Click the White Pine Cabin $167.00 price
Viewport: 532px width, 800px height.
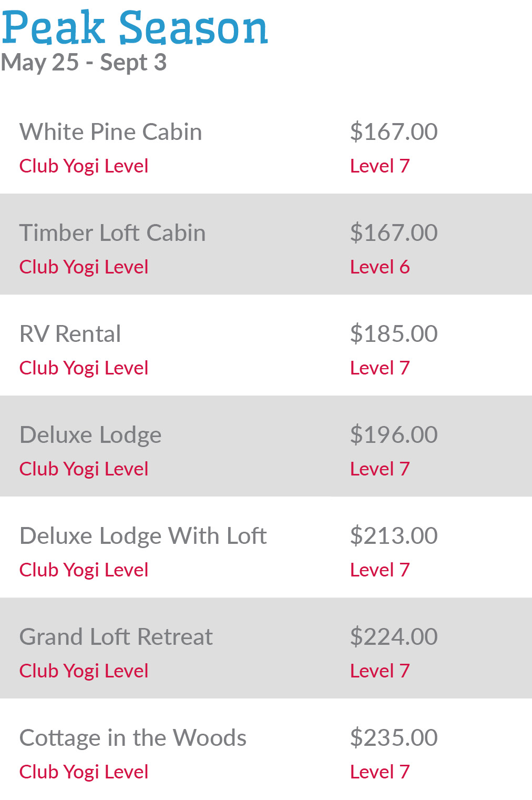click(394, 132)
